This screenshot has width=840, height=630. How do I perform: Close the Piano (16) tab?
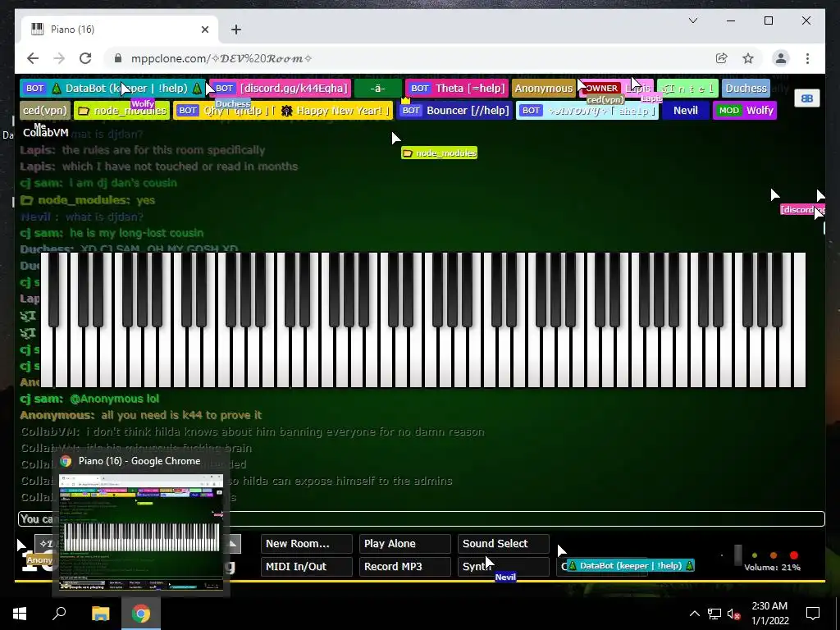pos(204,30)
